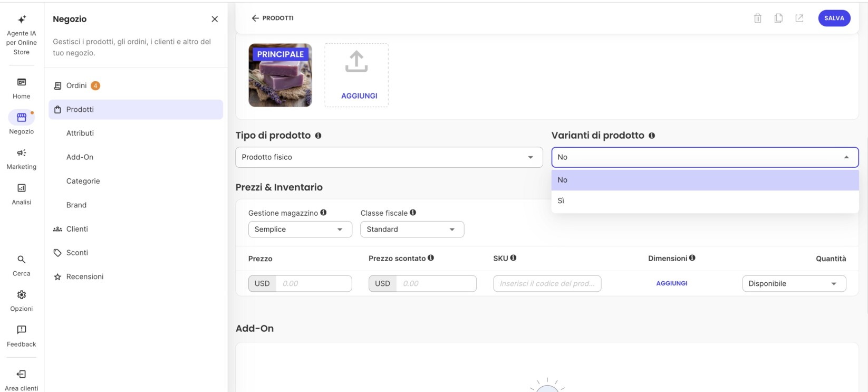The image size is (868, 392).
Task: Open the Negozio store icon
Action: click(x=22, y=117)
